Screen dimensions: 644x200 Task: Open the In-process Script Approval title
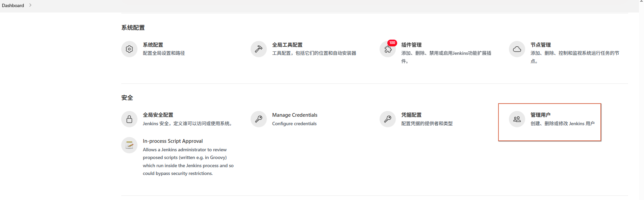click(173, 141)
